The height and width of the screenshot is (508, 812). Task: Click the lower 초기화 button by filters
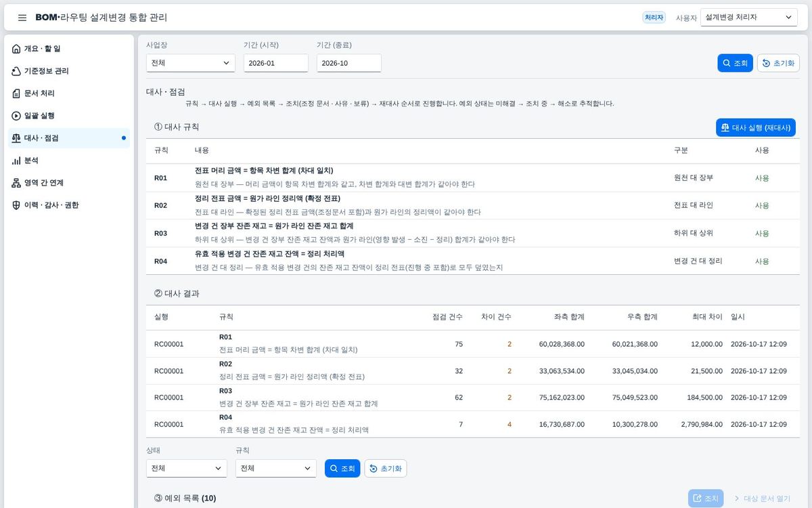(386, 468)
